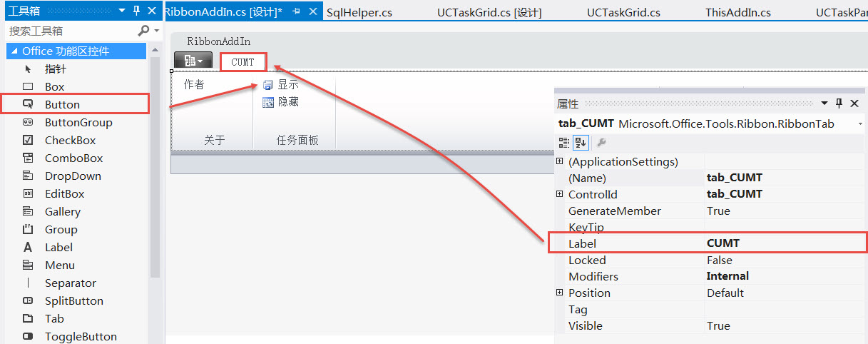Open the ThisAddIn.cs tab
This screenshot has width=868, height=344.
(738, 13)
